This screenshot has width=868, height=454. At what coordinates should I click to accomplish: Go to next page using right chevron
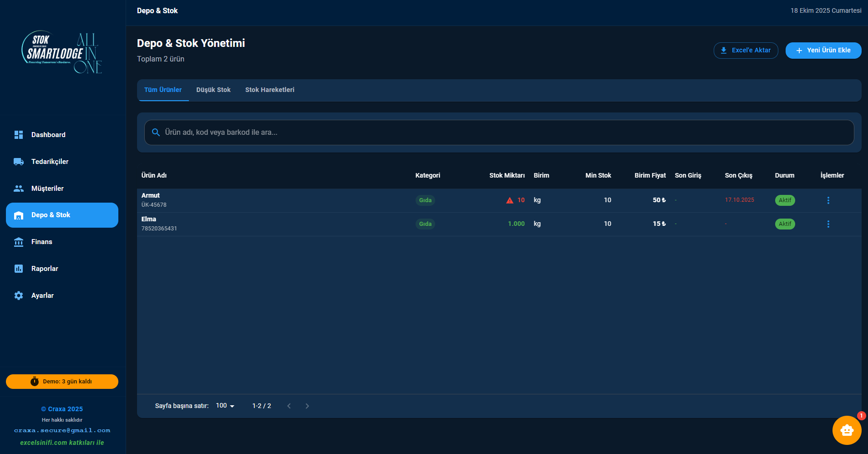coord(307,406)
